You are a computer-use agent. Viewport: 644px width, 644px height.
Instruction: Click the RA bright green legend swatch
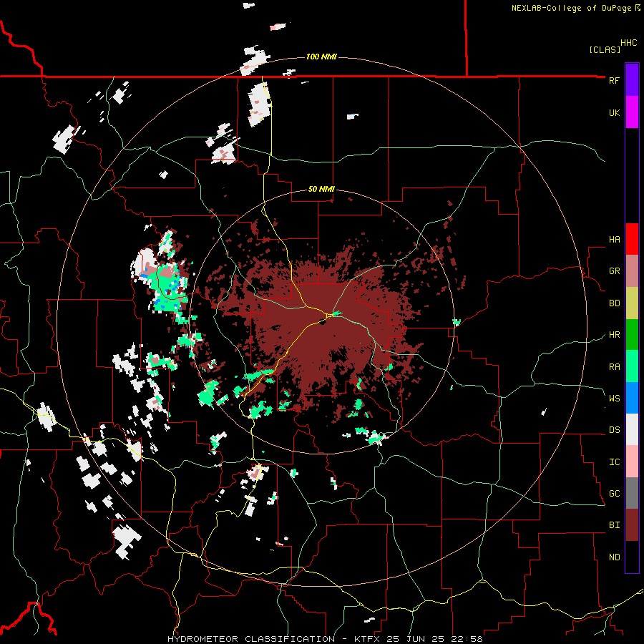click(632, 366)
